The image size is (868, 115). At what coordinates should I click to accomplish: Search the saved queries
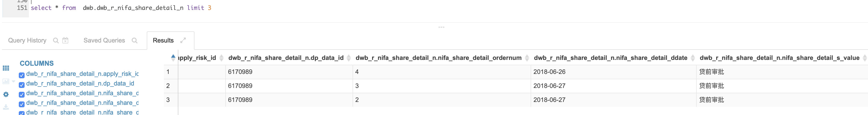click(134, 41)
